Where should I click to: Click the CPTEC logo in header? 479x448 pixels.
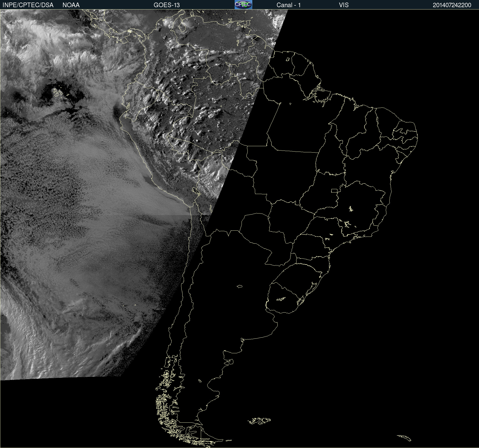click(243, 5)
